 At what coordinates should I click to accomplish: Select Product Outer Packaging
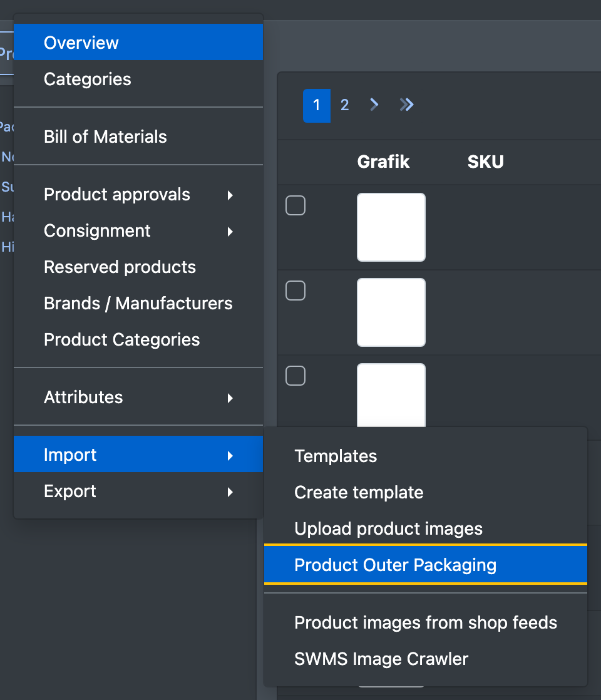click(426, 565)
